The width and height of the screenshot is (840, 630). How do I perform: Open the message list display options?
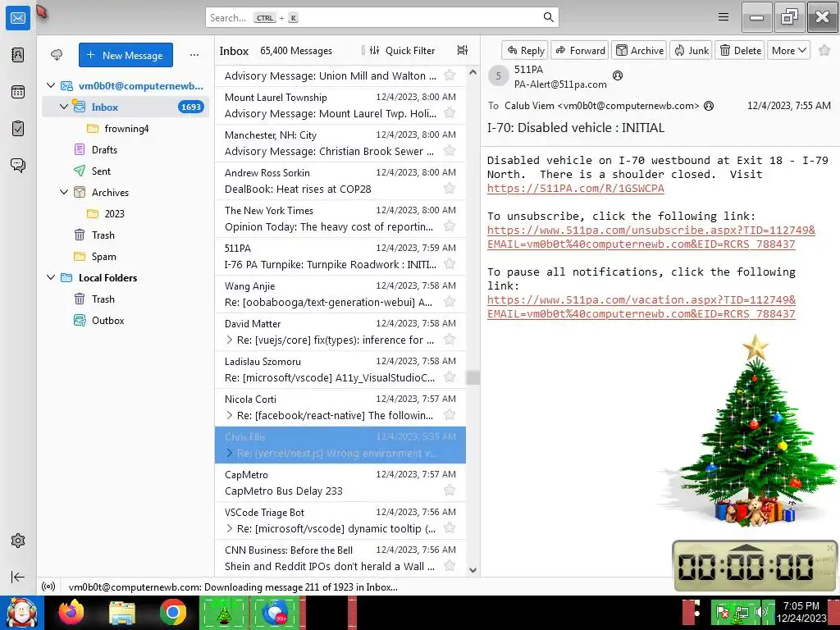(x=462, y=50)
